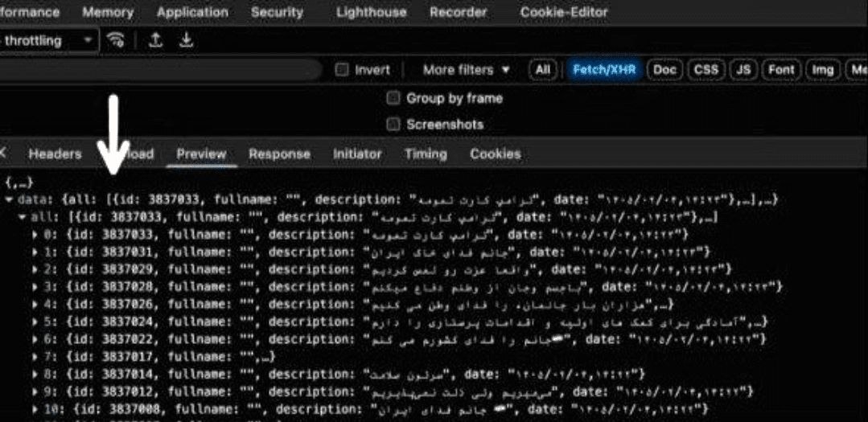Open the Response tab
Screen dimensions: 868x422
(x=279, y=154)
